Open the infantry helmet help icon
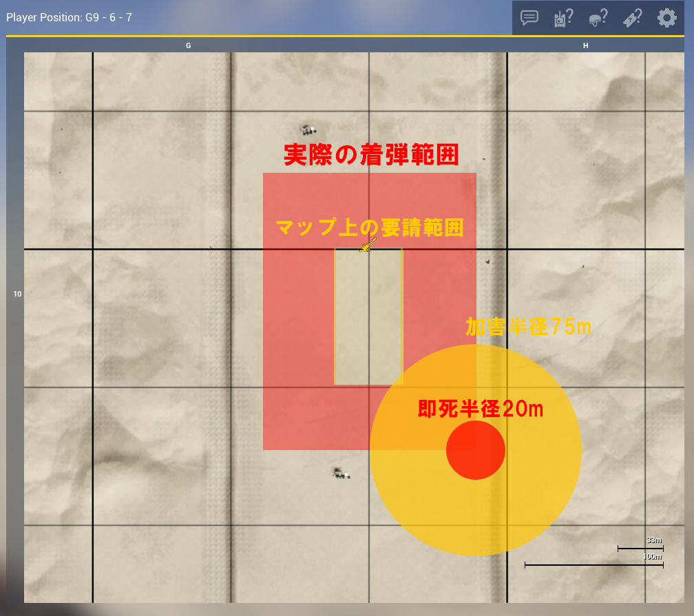 [x=598, y=18]
